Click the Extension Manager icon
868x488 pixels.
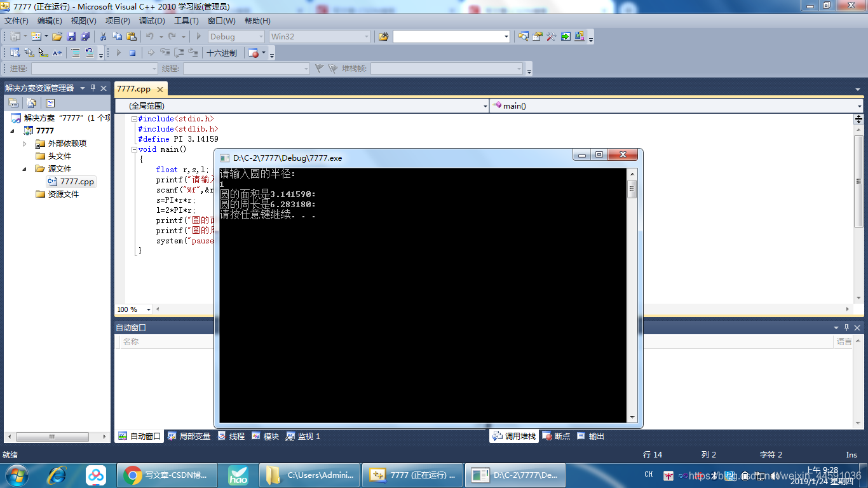(579, 37)
